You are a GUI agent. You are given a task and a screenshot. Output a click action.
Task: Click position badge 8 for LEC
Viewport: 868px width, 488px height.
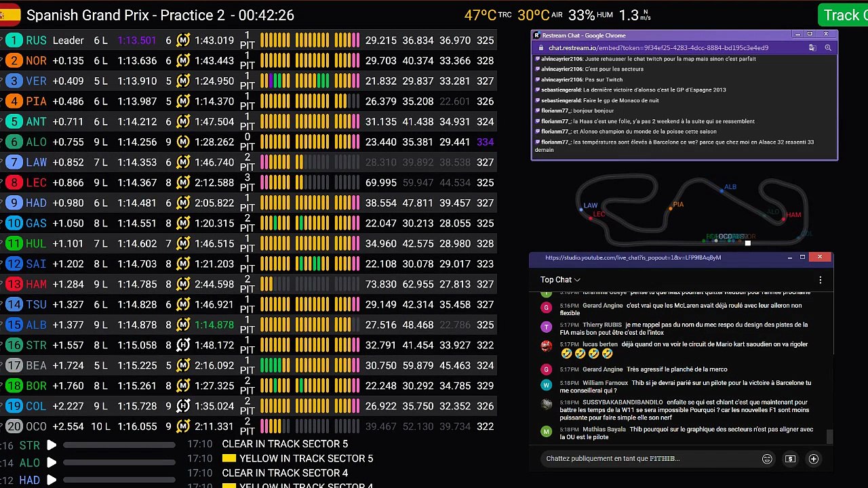point(14,183)
